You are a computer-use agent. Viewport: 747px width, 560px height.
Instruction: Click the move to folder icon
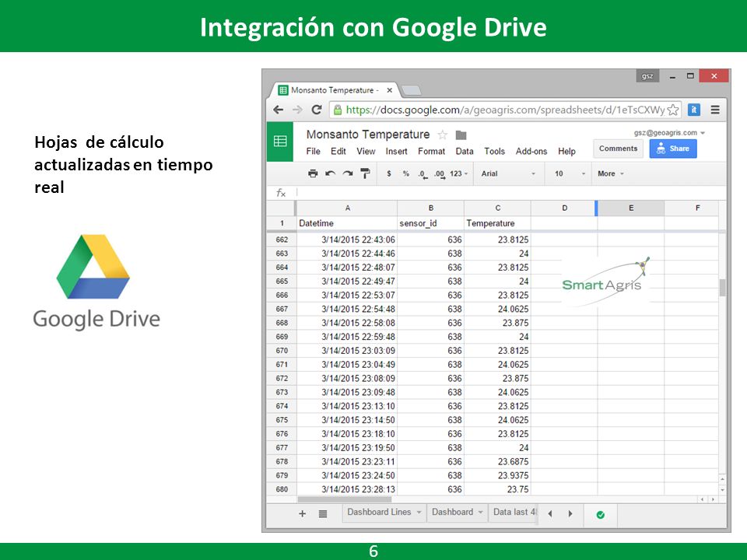click(461, 135)
